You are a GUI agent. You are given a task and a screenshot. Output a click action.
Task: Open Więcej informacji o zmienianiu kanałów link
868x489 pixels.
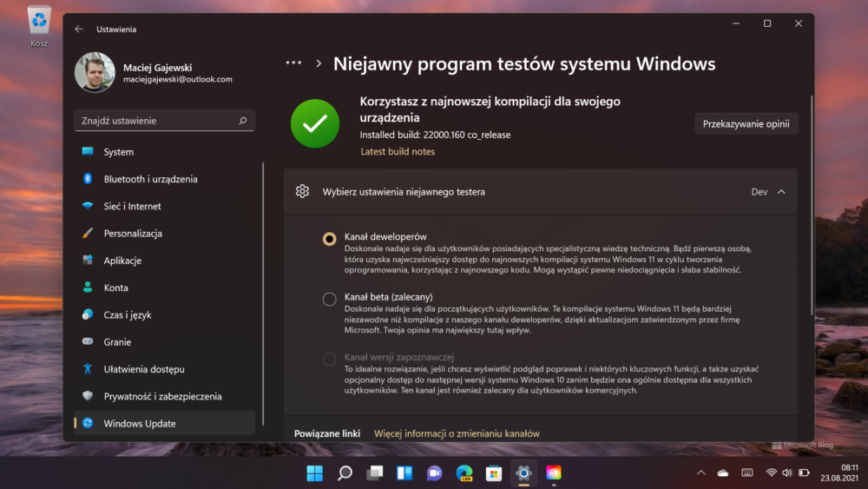pyautogui.click(x=457, y=433)
